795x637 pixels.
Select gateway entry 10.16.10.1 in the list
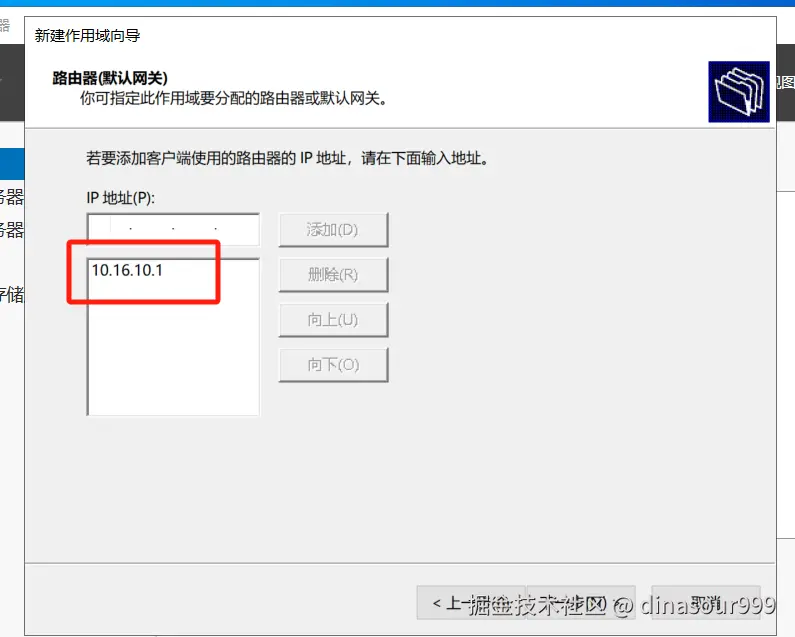[127, 270]
